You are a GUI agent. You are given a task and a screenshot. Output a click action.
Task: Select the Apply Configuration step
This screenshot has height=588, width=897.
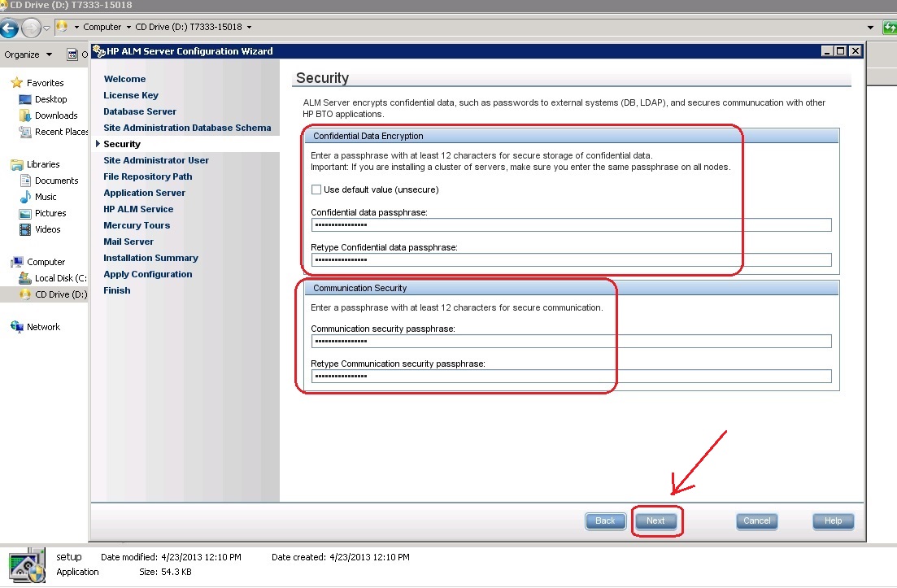[147, 274]
